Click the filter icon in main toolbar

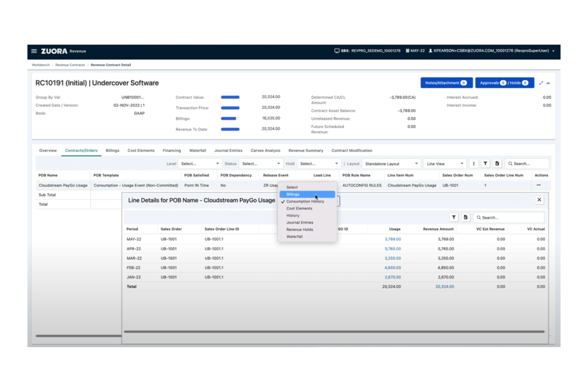coord(485,164)
